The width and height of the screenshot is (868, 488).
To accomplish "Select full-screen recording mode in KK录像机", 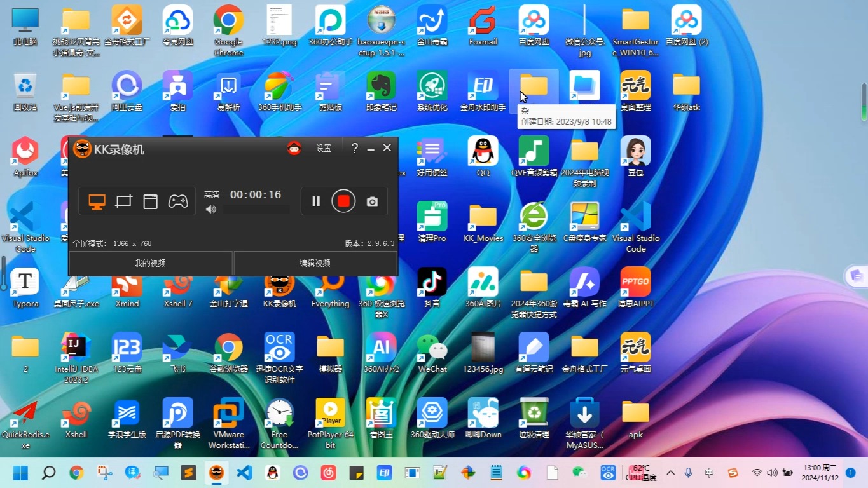I will (x=97, y=201).
